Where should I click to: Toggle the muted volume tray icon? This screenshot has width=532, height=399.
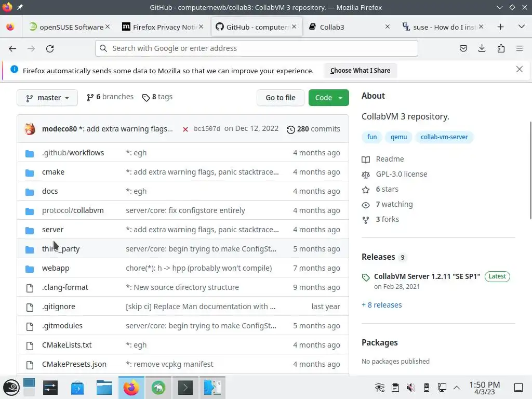(x=410, y=388)
